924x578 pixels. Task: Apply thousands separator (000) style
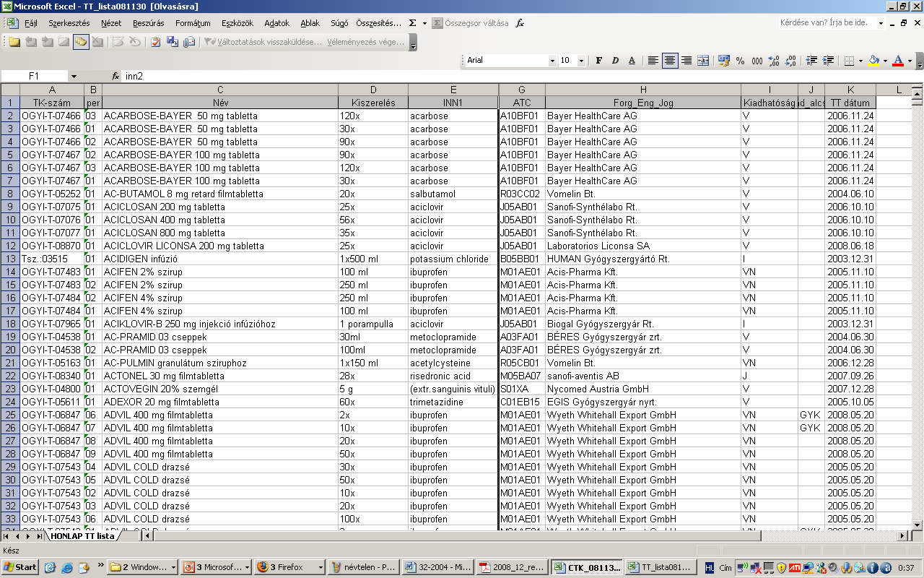click(x=757, y=61)
